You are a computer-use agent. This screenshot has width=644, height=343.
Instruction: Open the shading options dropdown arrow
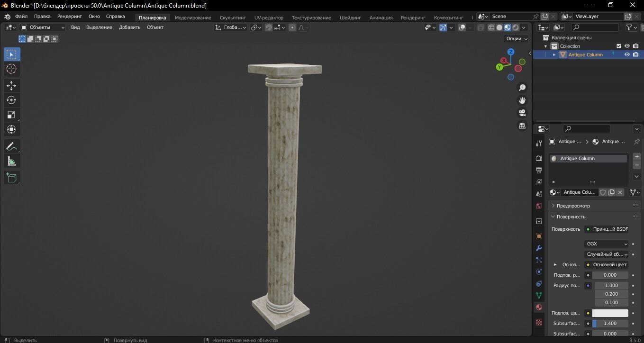point(524,27)
